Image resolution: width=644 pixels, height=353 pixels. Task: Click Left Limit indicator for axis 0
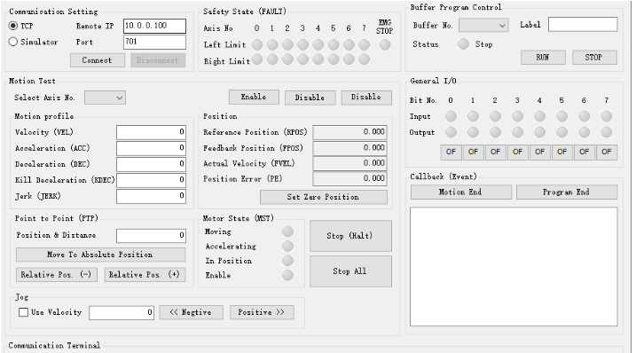(x=257, y=44)
